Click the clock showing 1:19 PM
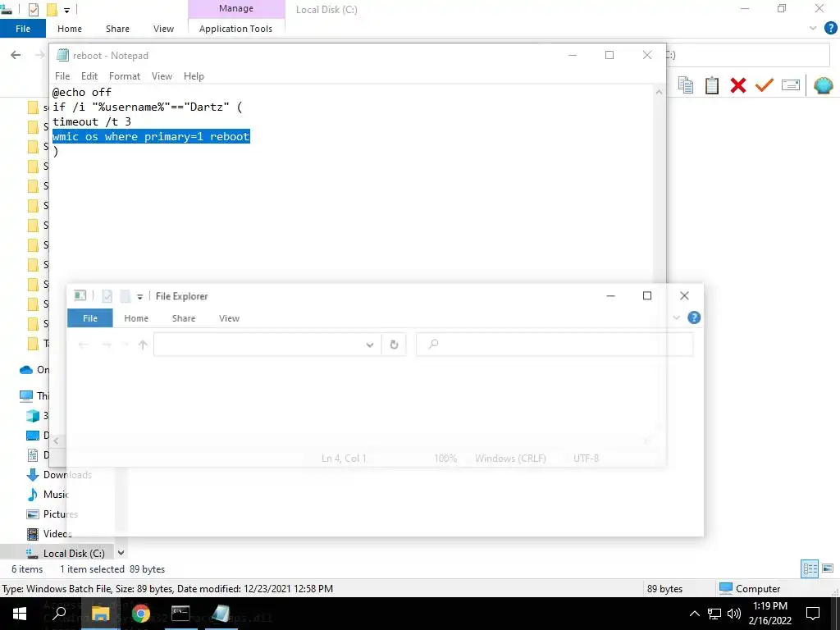Image resolution: width=840 pixels, height=630 pixels. tap(769, 606)
